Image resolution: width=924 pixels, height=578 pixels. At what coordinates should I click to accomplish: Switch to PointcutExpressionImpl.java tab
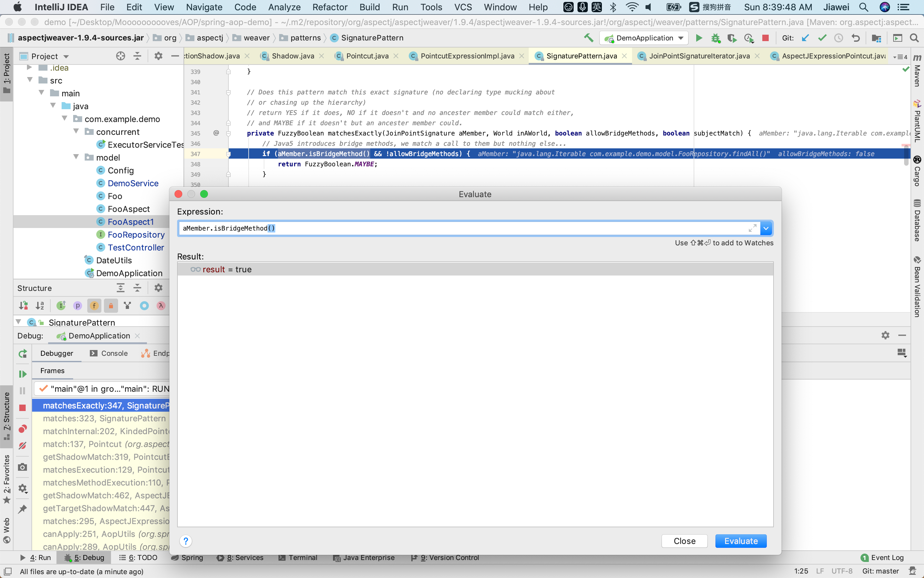click(467, 56)
